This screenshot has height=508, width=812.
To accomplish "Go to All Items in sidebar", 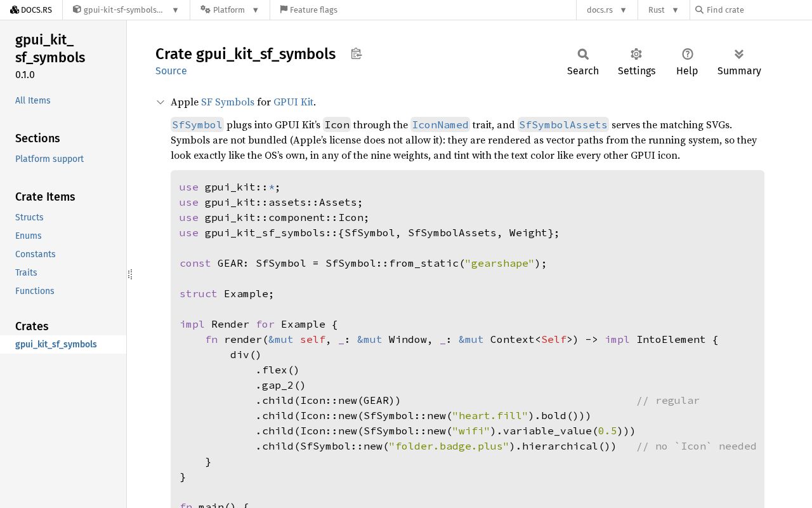I will (x=33, y=100).
